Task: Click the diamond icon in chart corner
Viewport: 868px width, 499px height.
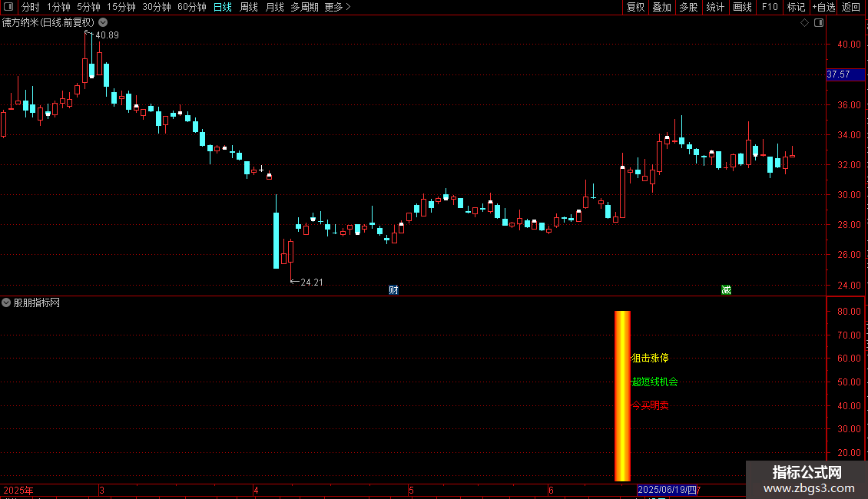Action: click(804, 23)
